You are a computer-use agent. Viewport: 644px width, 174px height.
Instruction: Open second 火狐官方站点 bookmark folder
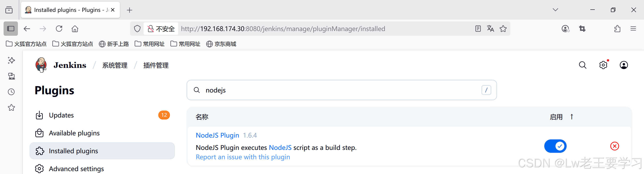[73, 44]
